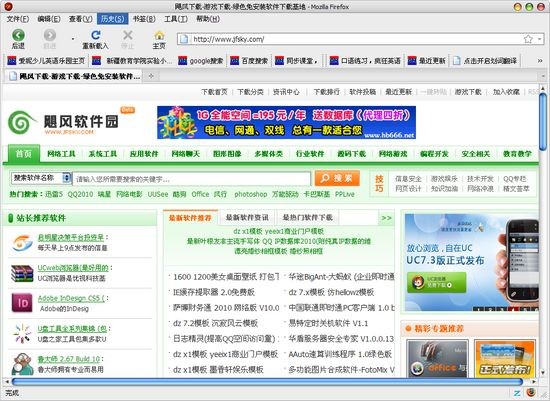Click the orange 搜索 button
Viewport: 550px width, 401px height.
coord(337,178)
